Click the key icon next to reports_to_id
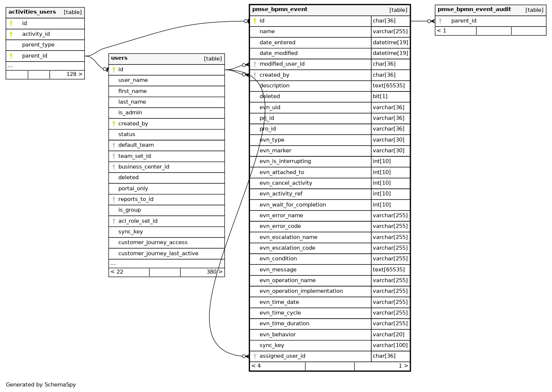The image size is (552, 392). [x=114, y=200]
